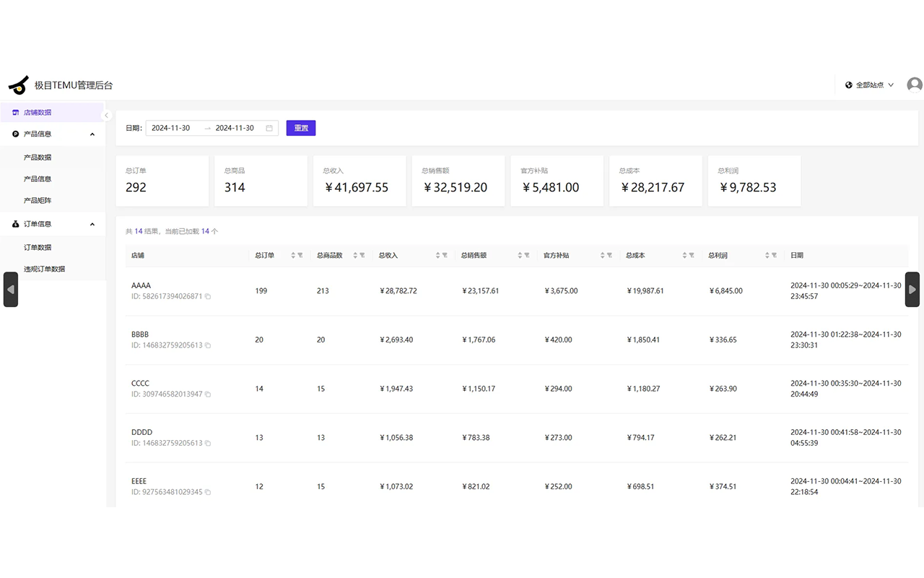This screenshot has height=578, width=924.
Task: Open the 全部站点 site selector dropdown
Action: [x=869, y=85]
